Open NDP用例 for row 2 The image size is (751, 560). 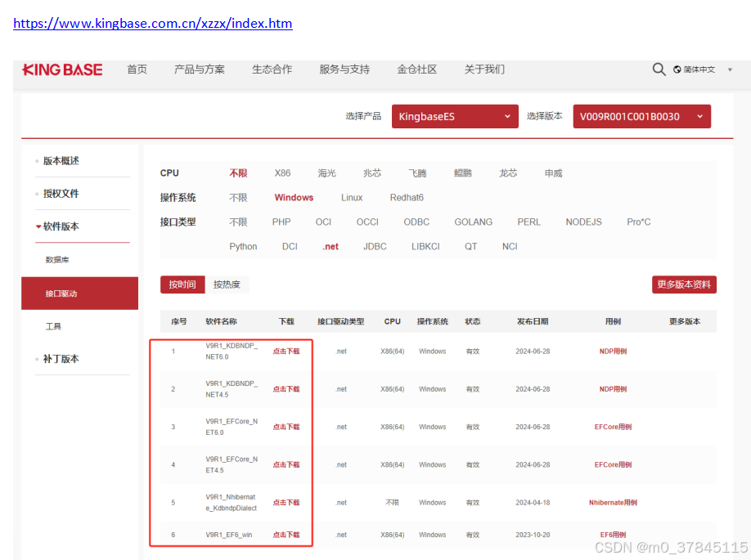pyautogui.click(x=613, y=389)
